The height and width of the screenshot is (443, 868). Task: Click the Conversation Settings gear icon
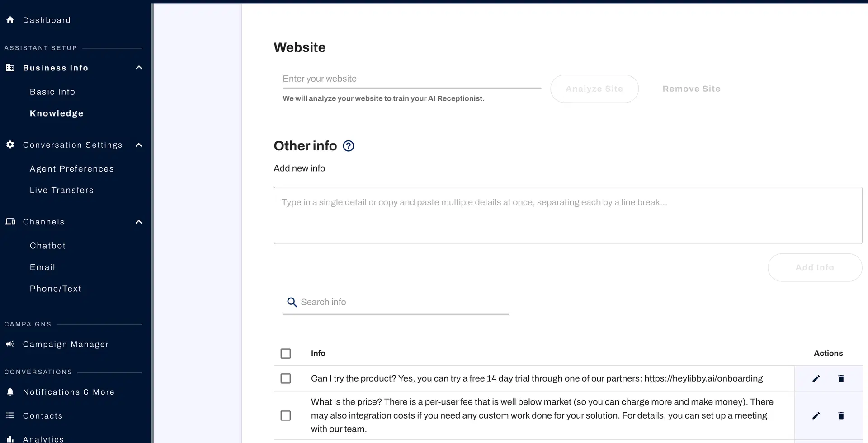[x=9, y=145]
